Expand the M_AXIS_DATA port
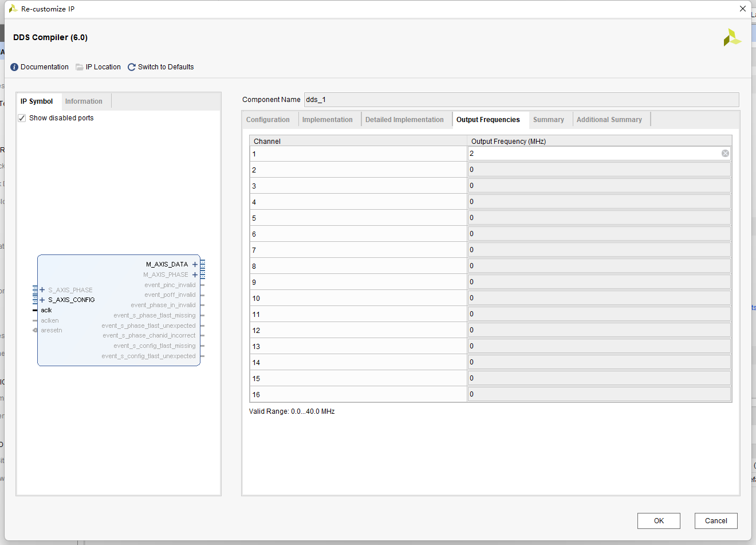This screenshot has height=545, width=756. coord(195,264)
